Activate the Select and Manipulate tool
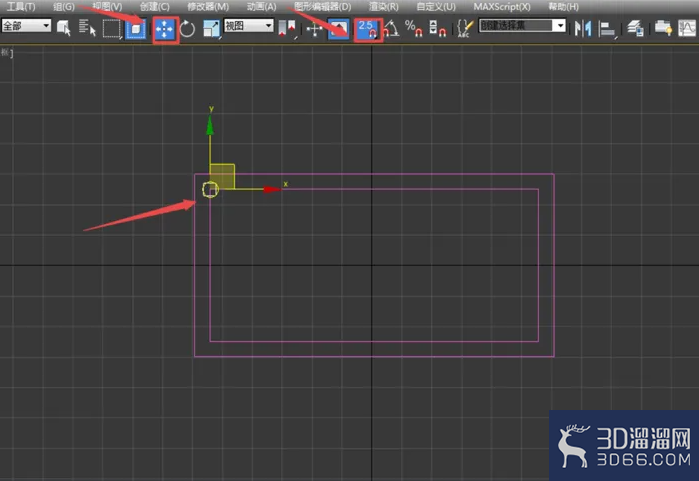Image resolution: width=699 pixels, height=481 pixels. coord(314,29)
